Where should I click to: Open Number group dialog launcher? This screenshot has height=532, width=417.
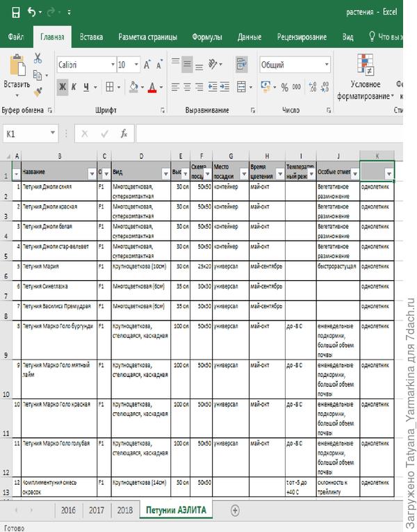(x=329, y=111)
